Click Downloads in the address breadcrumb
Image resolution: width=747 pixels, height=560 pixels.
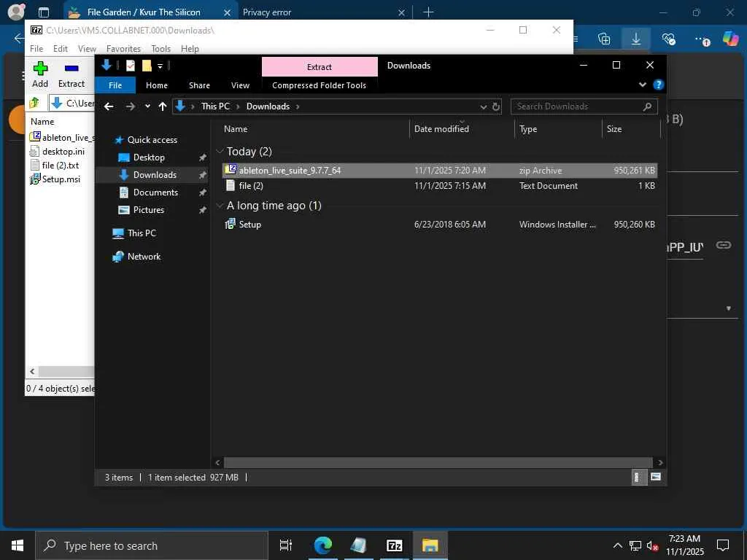click(x=268, y=106)
